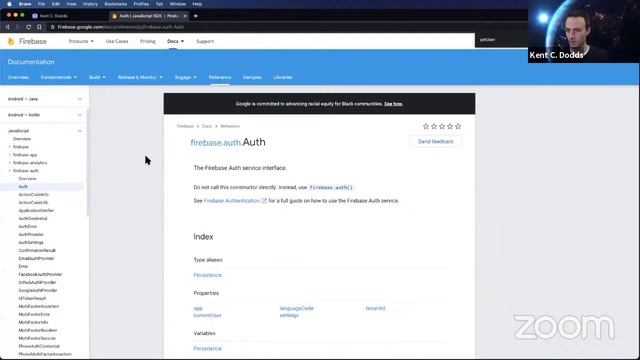Image resolution: width=640 pixels, height=360 pixels.
Task: Expand the firebase.app tree arrow
Action: click(10, 155)
